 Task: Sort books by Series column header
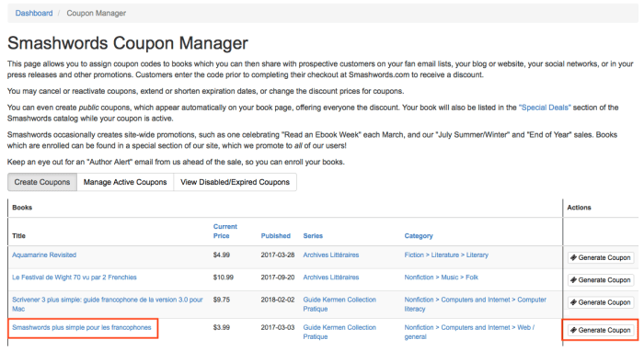point(313,236)
